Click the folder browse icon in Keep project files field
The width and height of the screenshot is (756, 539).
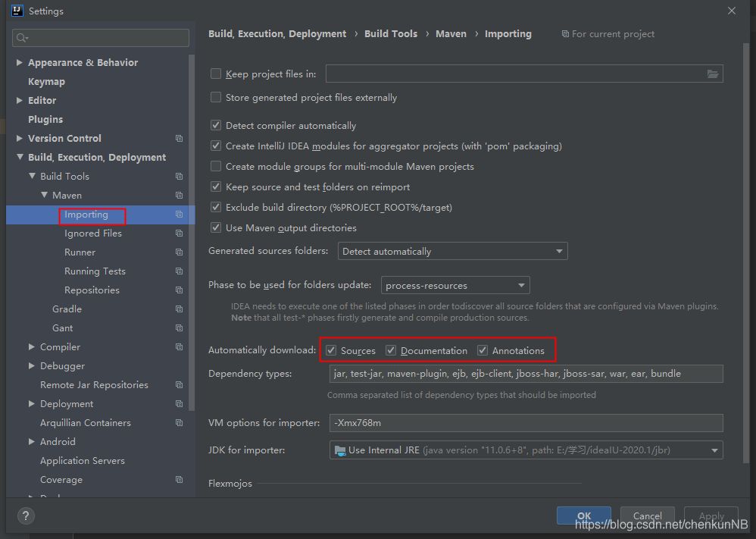(712, 74)
